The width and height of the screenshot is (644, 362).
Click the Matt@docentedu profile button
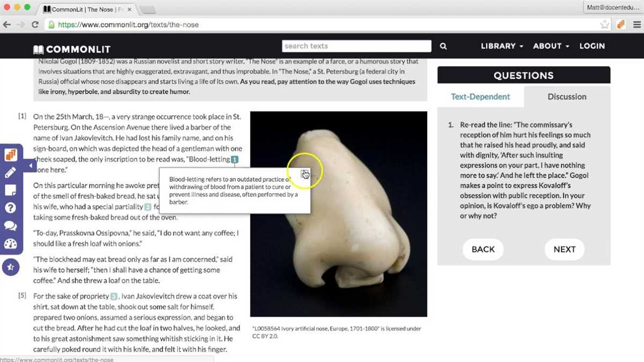coord(612,7)
